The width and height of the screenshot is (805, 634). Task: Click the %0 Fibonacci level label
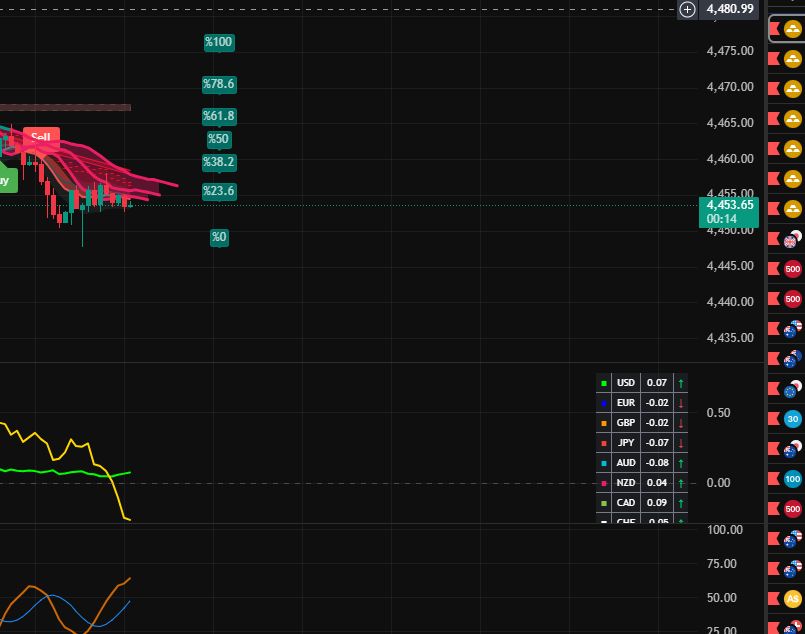[218, 237]
